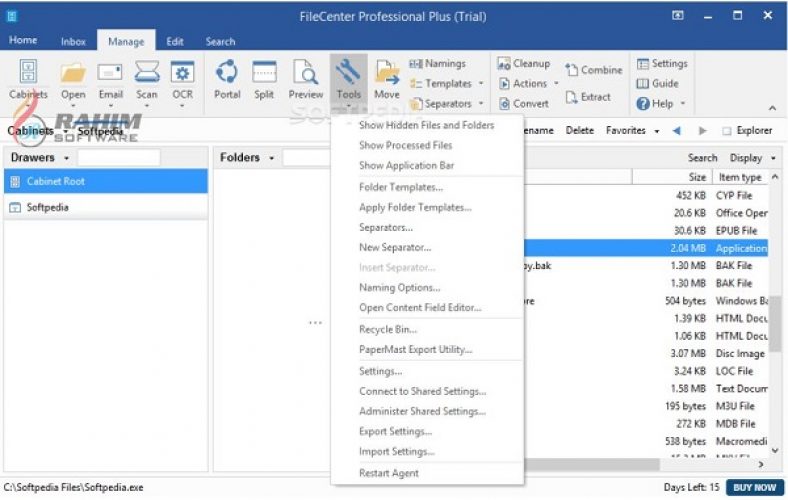Viewport: 788px width, 500px height.
Task: Click the app icon in title bar
Action: (x=12, y=16)
